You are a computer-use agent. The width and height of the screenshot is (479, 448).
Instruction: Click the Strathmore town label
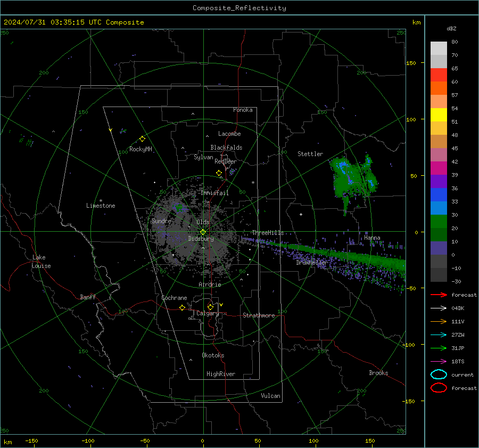tap(259, 315)
